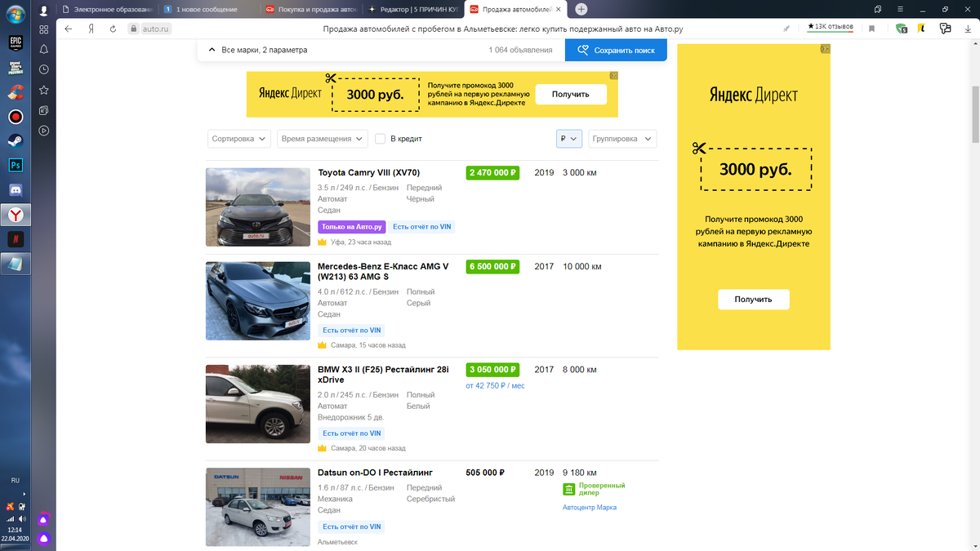Switch to '1 новое сообщение' tab

pos(207,9)
